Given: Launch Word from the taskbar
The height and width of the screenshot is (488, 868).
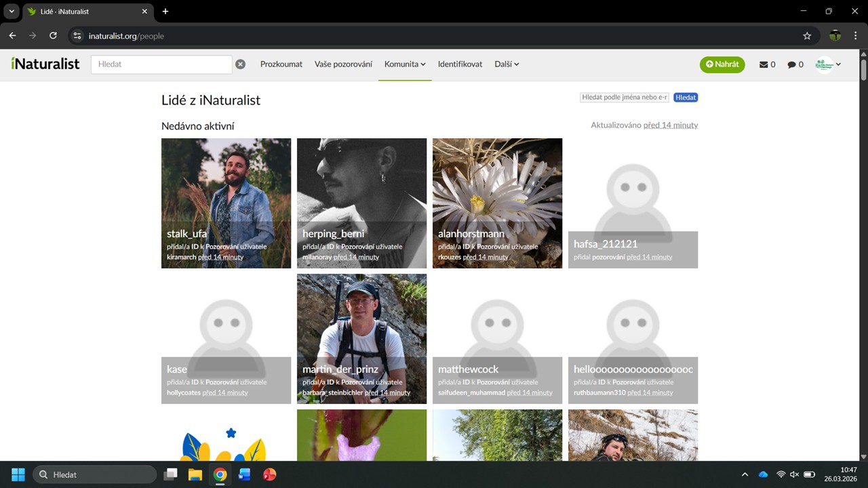Looking at the screenshot, I should click(x=245, y=474).
